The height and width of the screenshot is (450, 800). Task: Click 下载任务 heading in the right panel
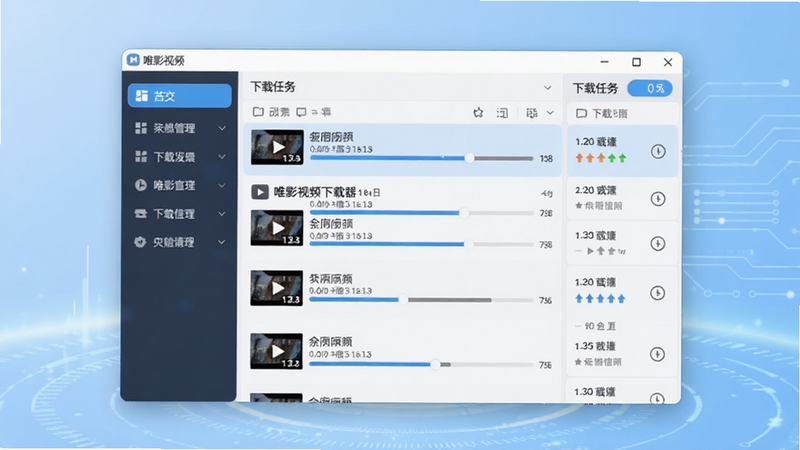coord(595,88)
